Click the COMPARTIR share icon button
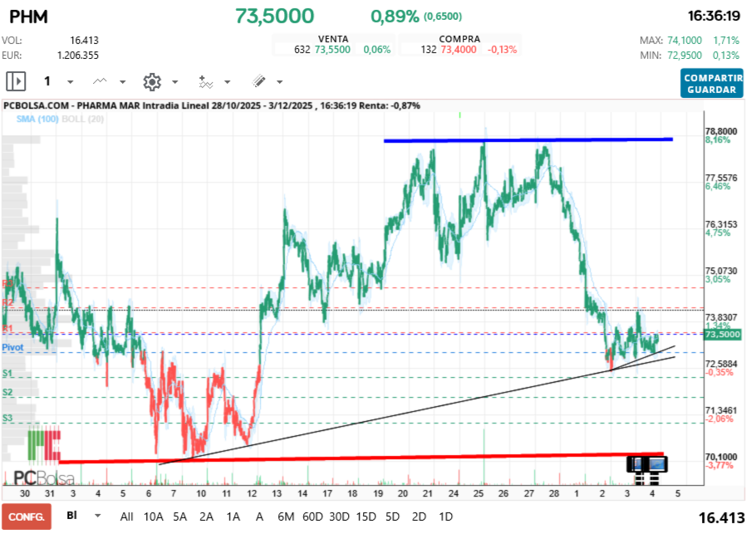Viewport: 756px width, 534px height. [x=711, y=76]
